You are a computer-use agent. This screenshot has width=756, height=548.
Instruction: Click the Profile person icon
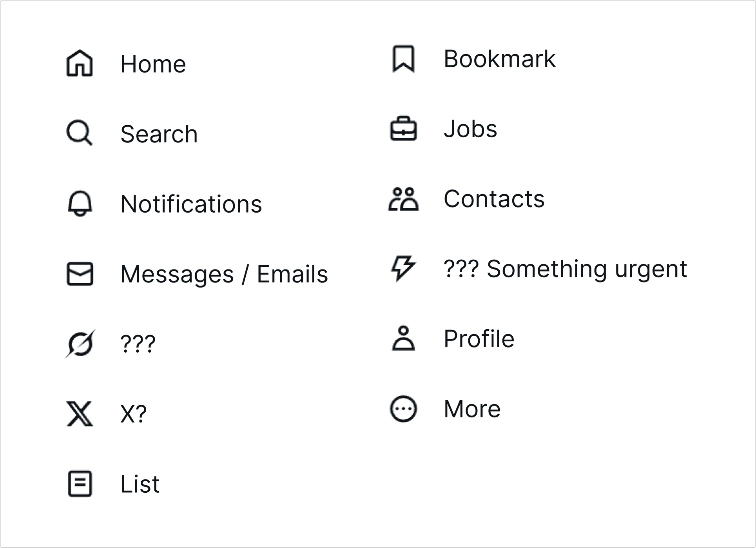click(x=403, y=338)
